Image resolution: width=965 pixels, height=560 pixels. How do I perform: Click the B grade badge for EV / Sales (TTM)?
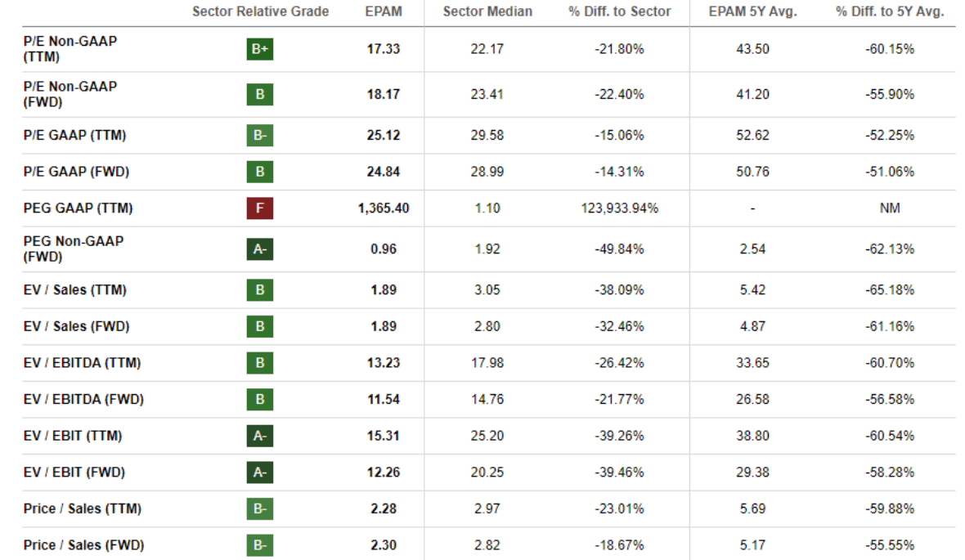coord(260,290)
